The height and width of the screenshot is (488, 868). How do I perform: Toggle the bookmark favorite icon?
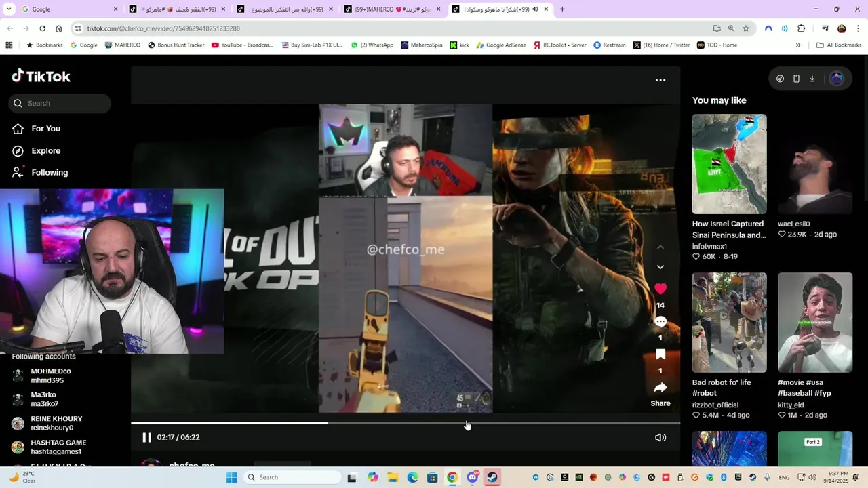660,354
